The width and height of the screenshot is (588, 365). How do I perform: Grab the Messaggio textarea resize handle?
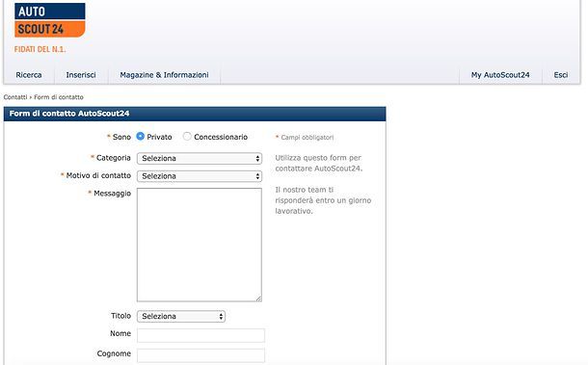(x=258, y=299)
